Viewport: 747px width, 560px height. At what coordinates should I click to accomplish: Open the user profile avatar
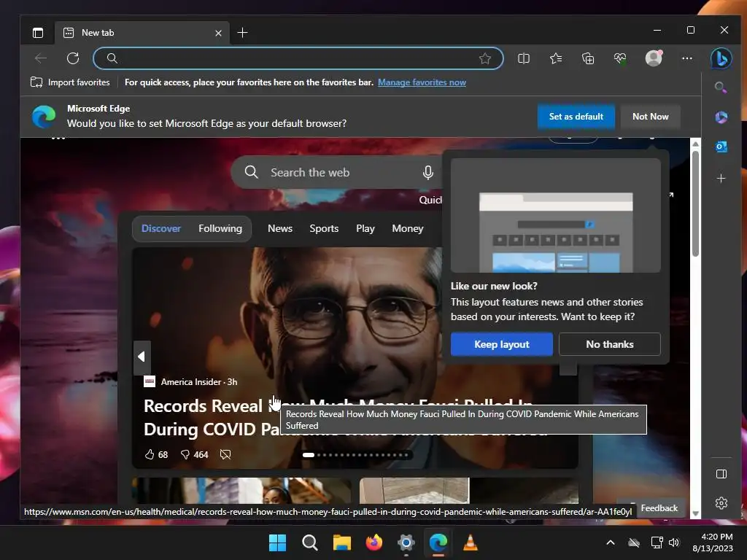[x=654, y=58]
